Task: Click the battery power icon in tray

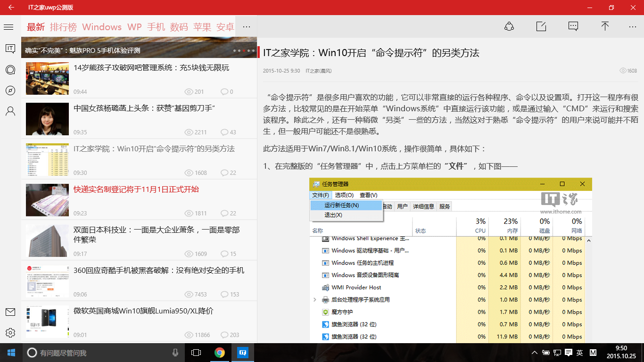Action: point(546,353)
